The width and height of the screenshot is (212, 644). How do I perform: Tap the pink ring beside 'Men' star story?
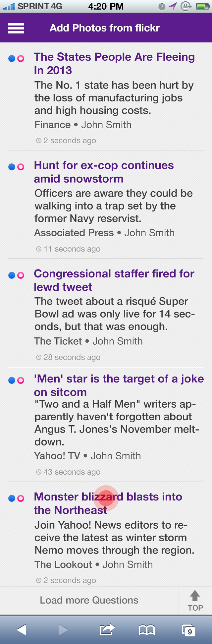[x=21, y=380]
